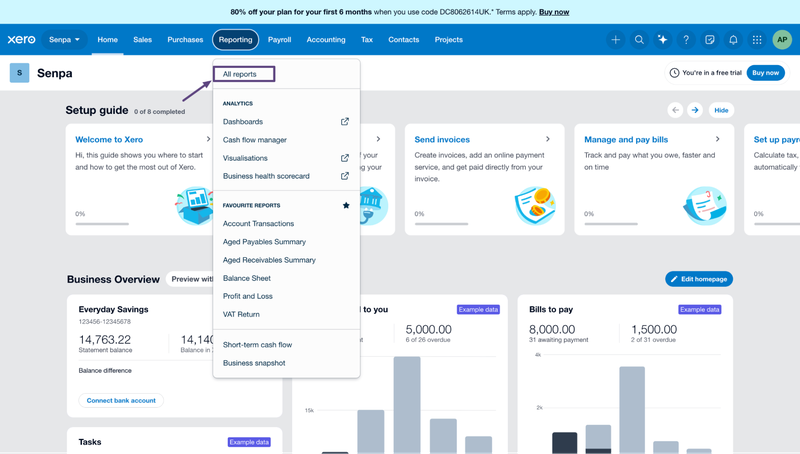Click the Buy now link in the promo banner
This screenshot has width=800, height=454.
[x=554, y=12]
